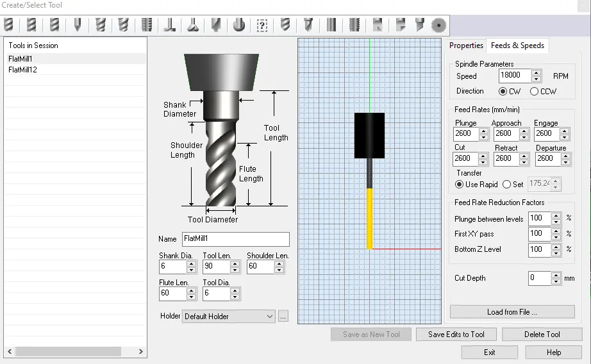Click the tool list scrollbar left arrow
Image resolution: width=591 pixels, height=364 pixels.
[10, 352]
